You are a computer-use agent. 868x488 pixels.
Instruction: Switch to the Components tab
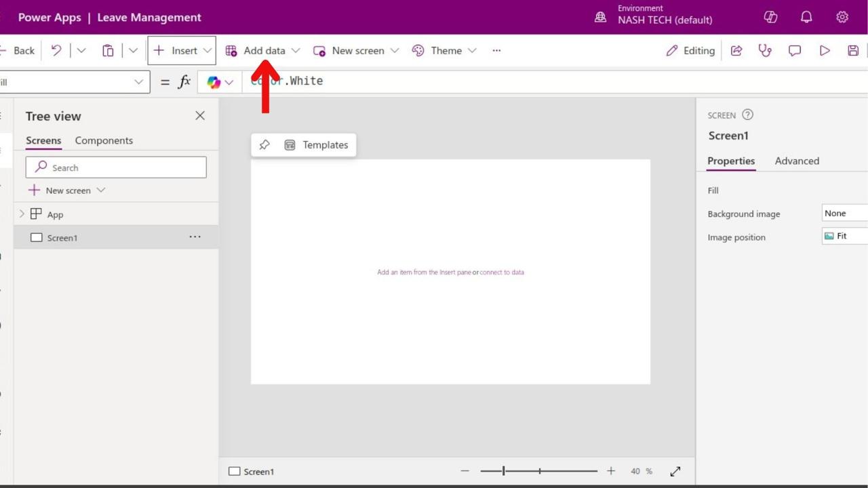click(104, 140)
